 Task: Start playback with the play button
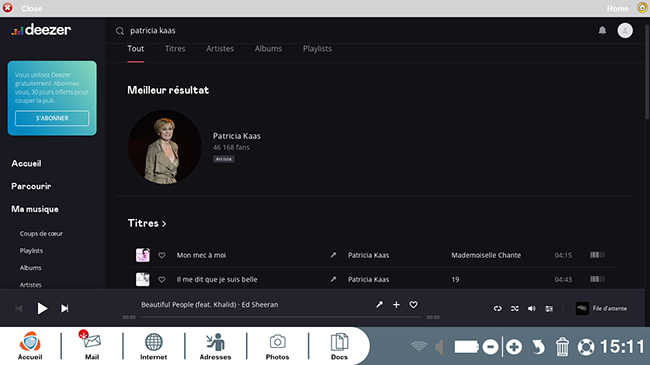point(42,308)
